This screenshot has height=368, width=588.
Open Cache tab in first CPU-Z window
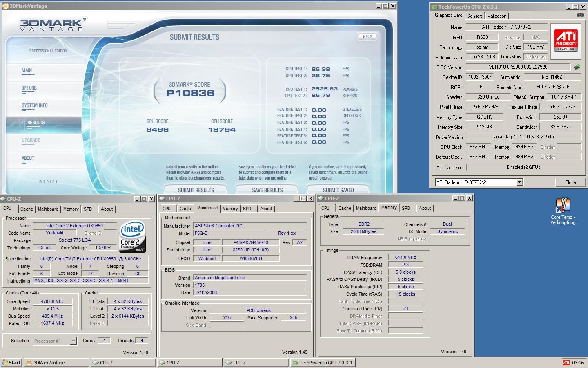[x=27, y=209]
